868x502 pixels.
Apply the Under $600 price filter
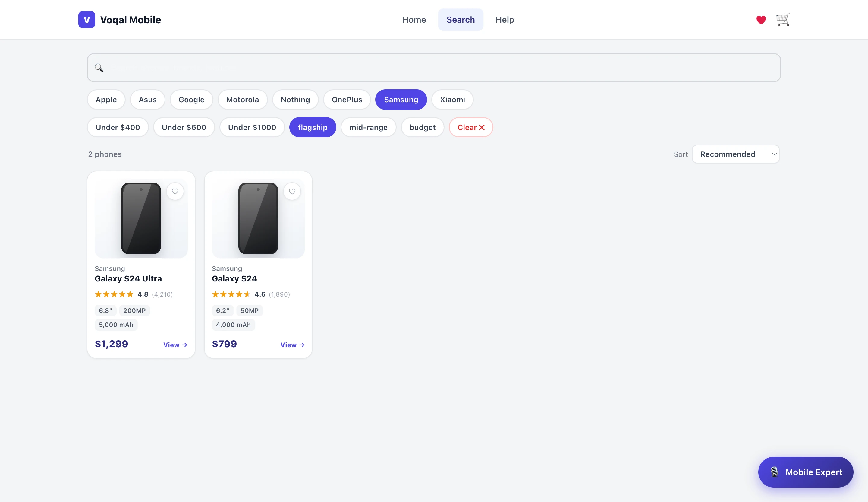click(184, 127)
